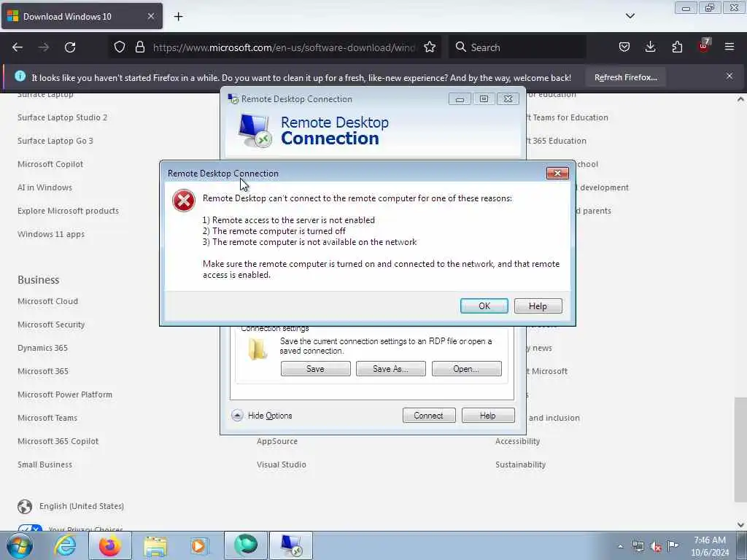747x560 pixels.
Task: Open the Sustainability link
Action: coord(520,464)
